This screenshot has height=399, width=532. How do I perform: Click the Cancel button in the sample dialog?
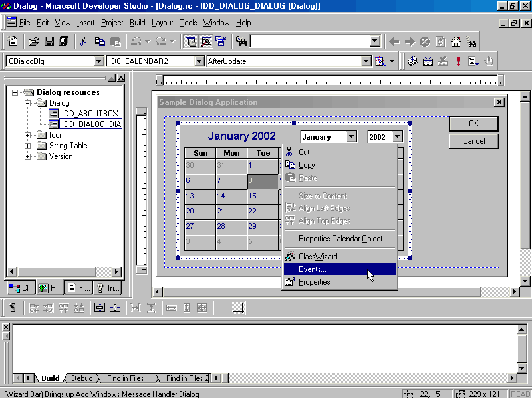473,141
